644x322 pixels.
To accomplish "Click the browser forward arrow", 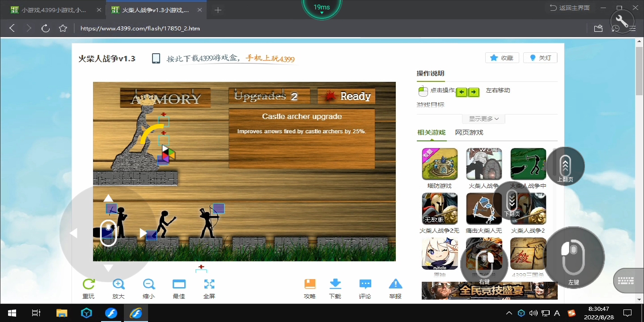I will pyautogui.click(x=29, y=28).
